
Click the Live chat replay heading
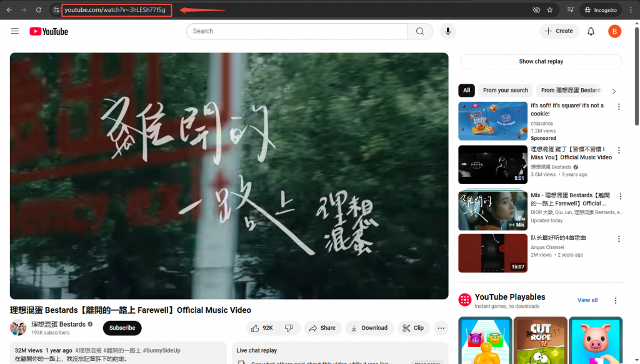(x=256, y=350)
